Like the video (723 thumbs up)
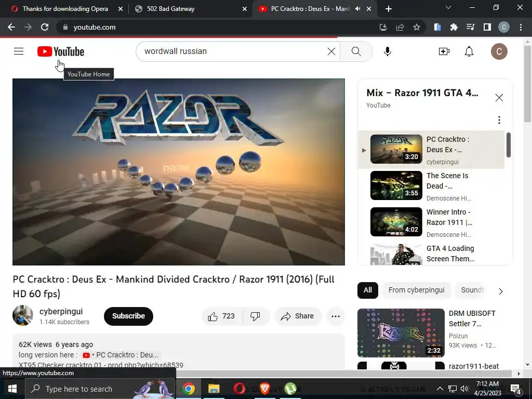Screen dimensions: 532x399 click(x=222, y=316)
